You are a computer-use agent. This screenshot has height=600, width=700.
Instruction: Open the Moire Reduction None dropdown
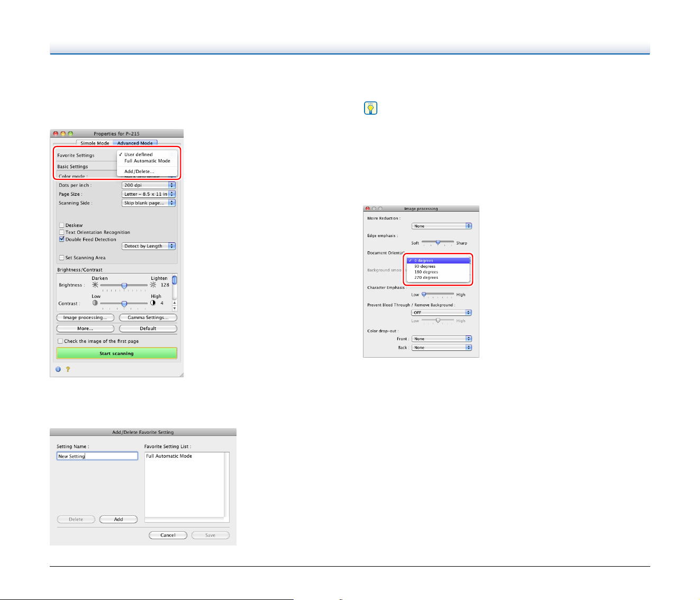click(442, 226)
